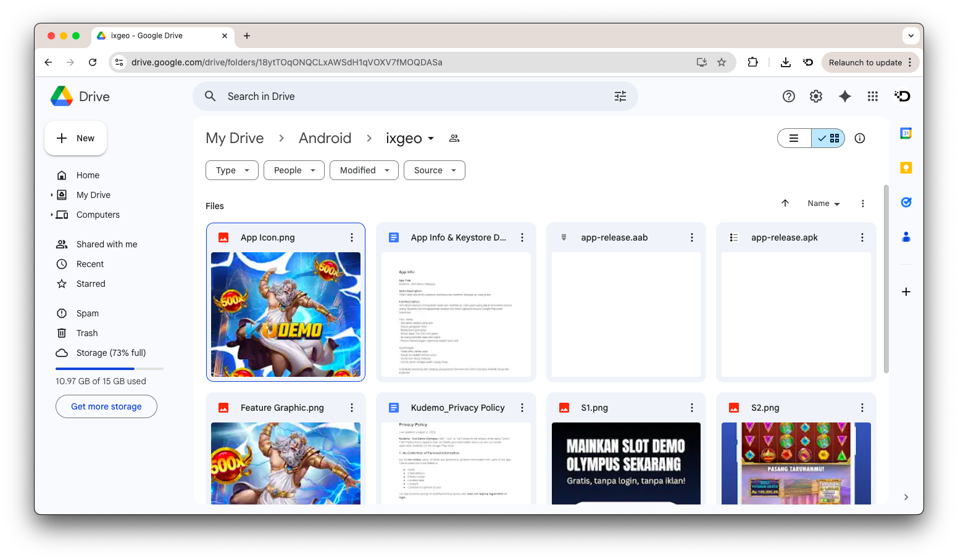This screenshot has width=958, height=560.
Task: Open more actions for S1.png
Action: point(692,408)
